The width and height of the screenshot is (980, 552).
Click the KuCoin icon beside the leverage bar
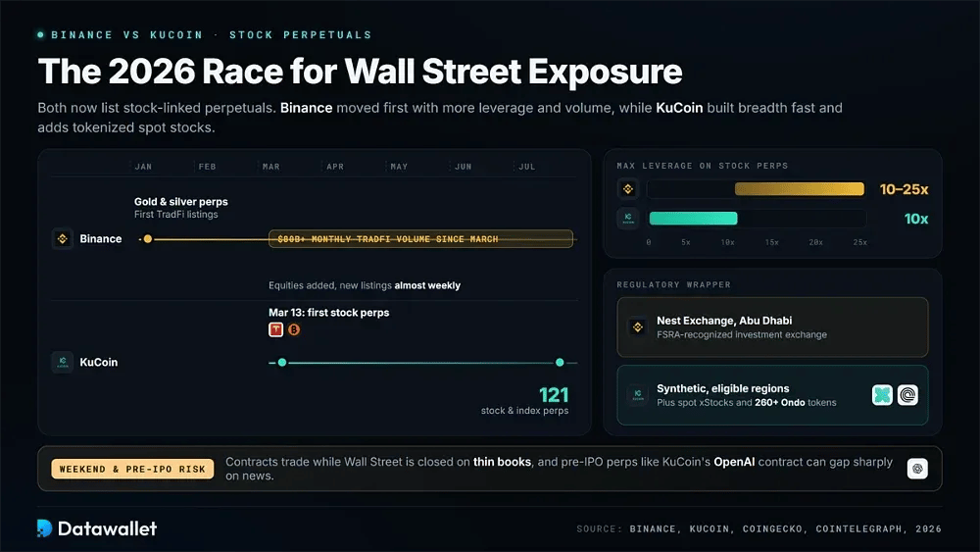628,219
